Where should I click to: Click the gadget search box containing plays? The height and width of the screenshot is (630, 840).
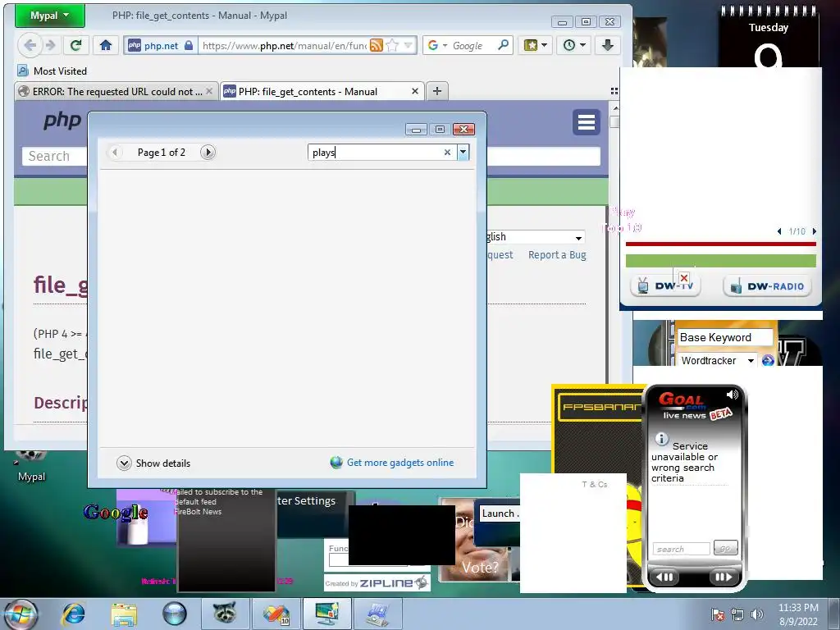click(375, 153)
